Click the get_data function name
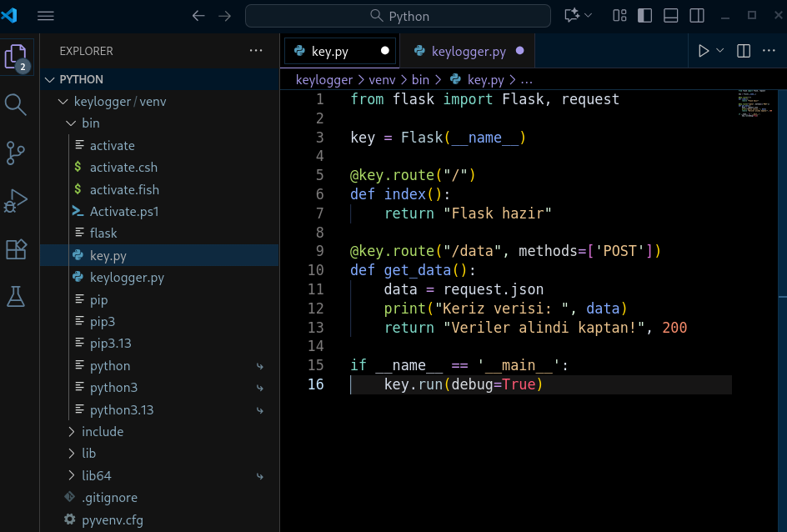The image size is (787, 532). (417, 270)
